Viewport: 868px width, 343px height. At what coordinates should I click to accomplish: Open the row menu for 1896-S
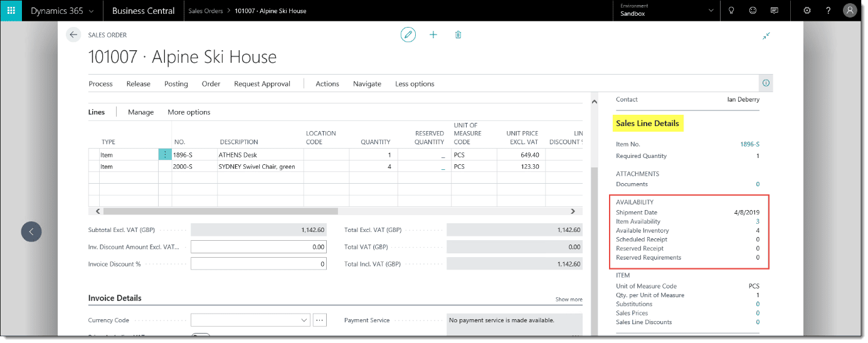pyautogui.click(x=165, y=154)
